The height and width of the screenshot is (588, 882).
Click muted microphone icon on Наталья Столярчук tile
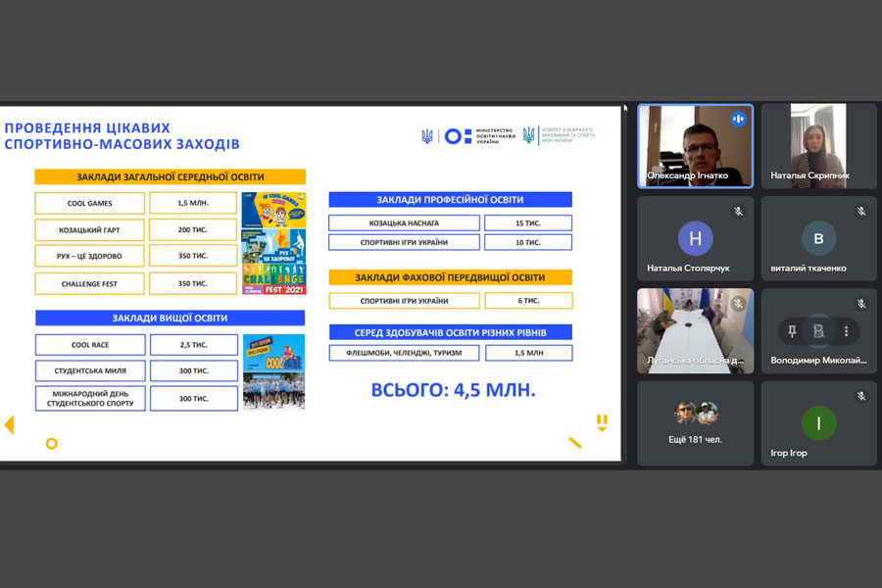[x=738, y=212]
